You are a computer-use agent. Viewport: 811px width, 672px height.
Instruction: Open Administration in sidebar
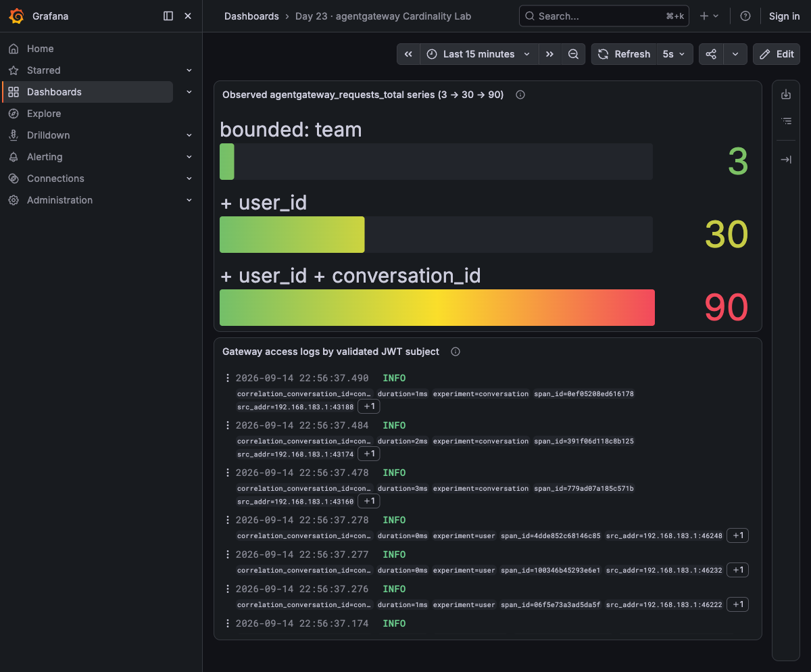pos(59,200)
